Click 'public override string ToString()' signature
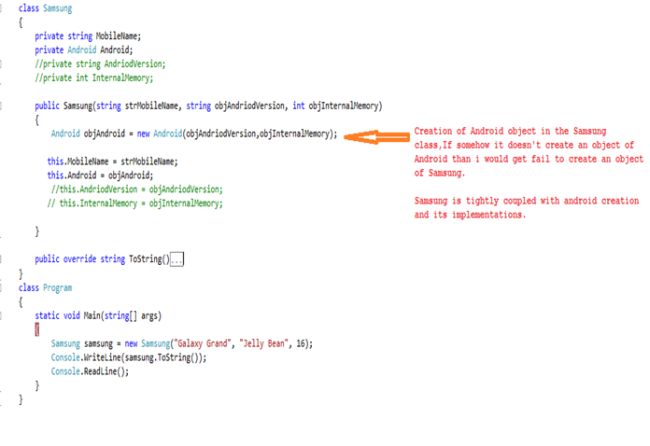This screenshot has width=650, height=446. click(x=102, y=259)
